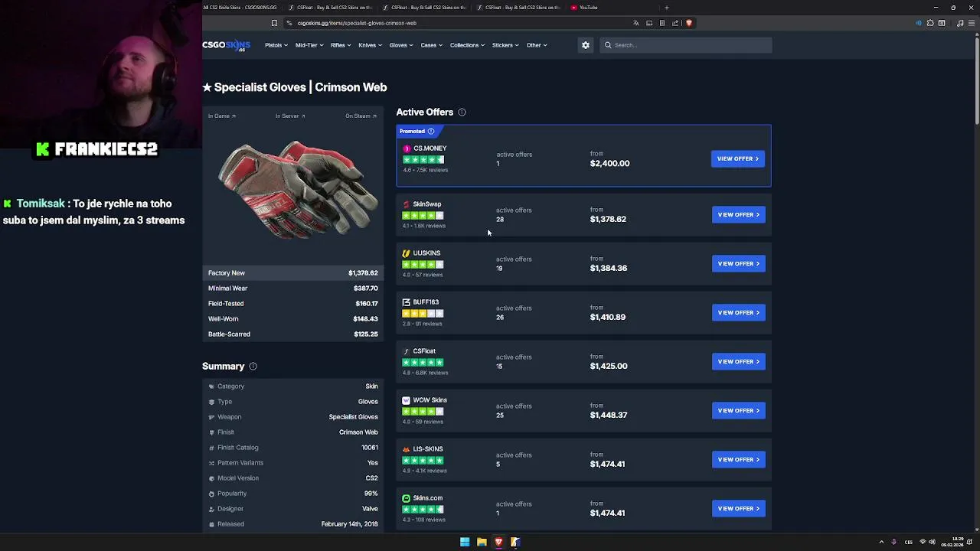Expand the Collections menu
Screen dimensions: 980x551
pos(468,45)
